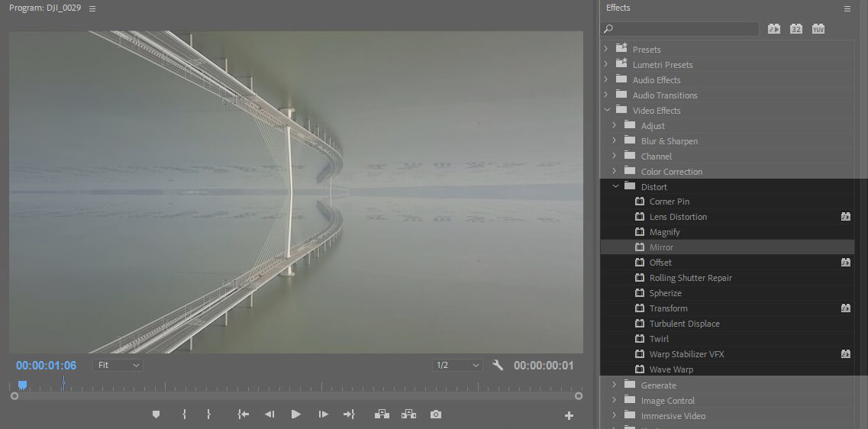The image size is (868, 429).
Task: Open the Effects panel menu
Action: pos(847,9)
